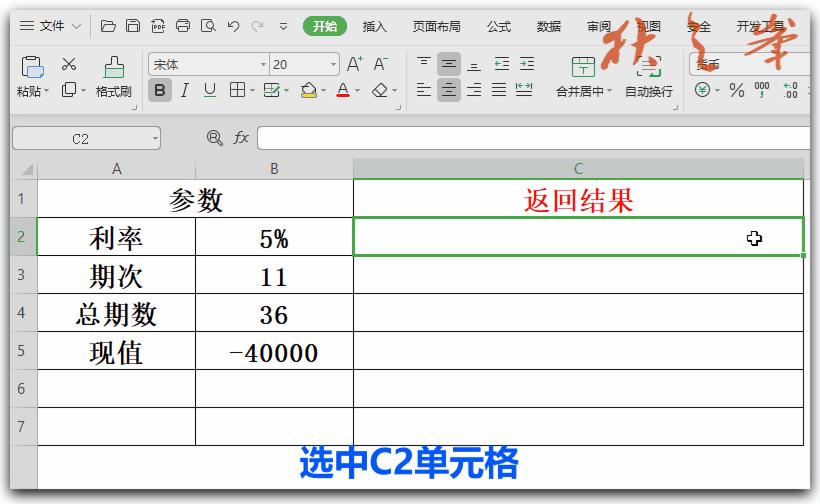The image size is (820, 504).
Task: Expand 合并居中 dropdown arrow
Action: pos(609,91)
